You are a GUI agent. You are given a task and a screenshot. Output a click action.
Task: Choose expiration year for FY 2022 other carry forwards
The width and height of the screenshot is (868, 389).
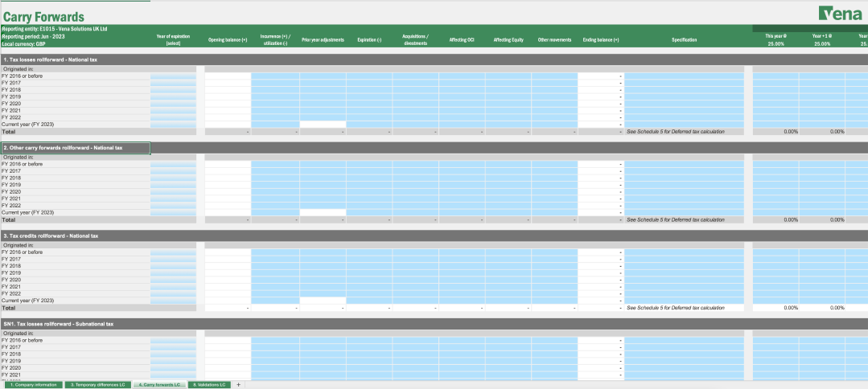point(173,205)
